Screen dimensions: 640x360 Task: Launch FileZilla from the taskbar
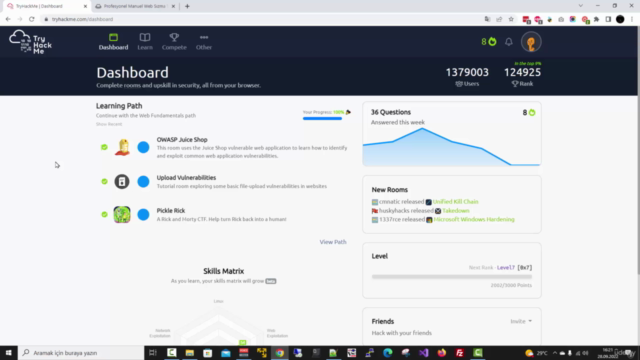[x=460, y=353]
